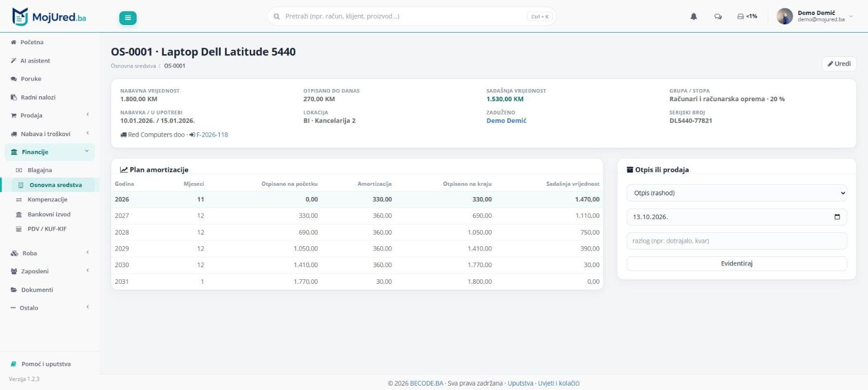
Task: Click the Dokumenti folder icon
Action: [x=13, y=290]
